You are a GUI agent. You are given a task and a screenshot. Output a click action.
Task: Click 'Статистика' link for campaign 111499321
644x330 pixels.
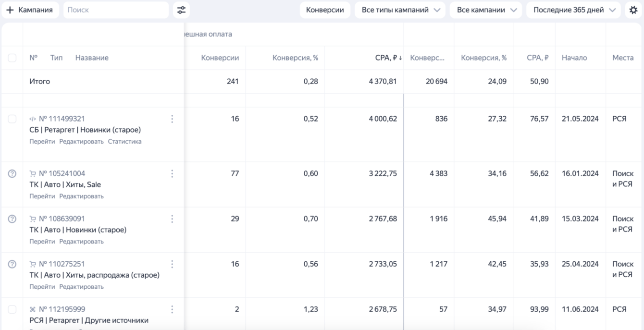point(124,142)
